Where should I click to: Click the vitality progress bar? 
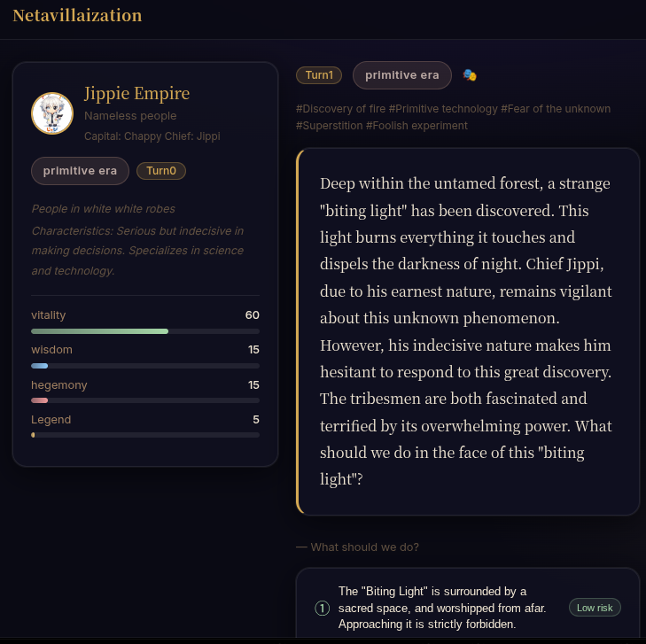(x=145, y=331)
